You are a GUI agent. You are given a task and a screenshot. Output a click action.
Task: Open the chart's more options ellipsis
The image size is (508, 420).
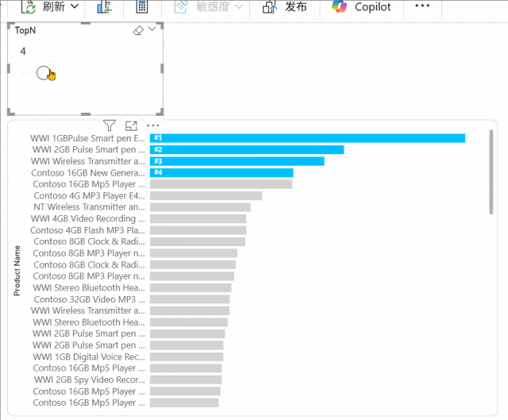153,125
